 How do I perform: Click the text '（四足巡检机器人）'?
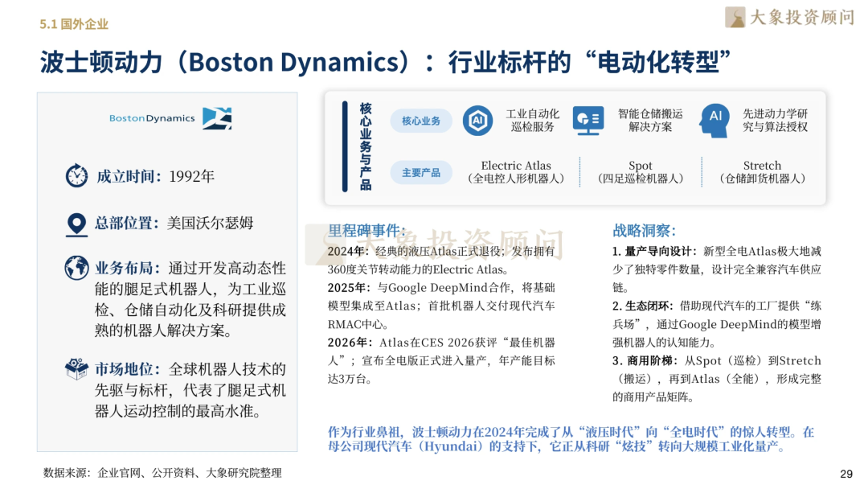[x=641, y=179]
